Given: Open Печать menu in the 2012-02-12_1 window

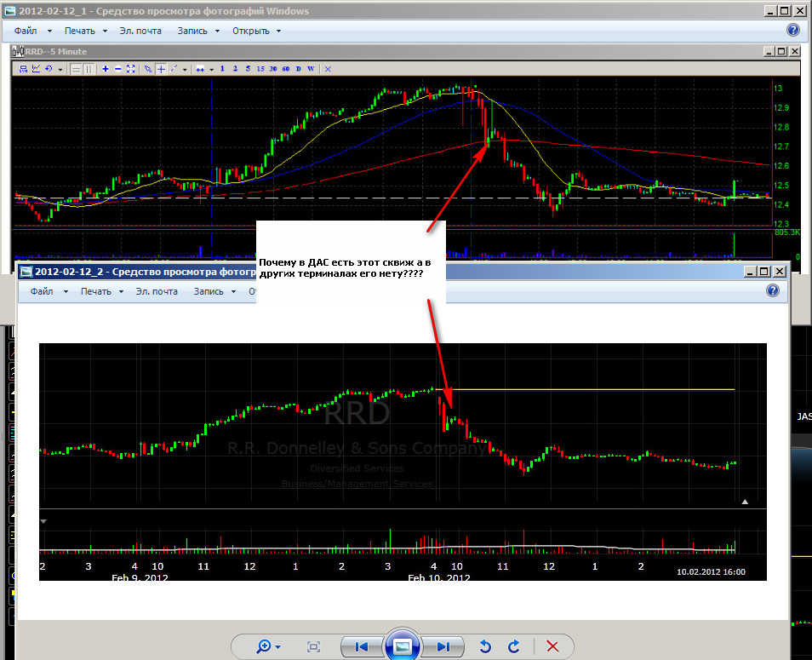Looking at the screenshot, I should [x=86, y=31].
